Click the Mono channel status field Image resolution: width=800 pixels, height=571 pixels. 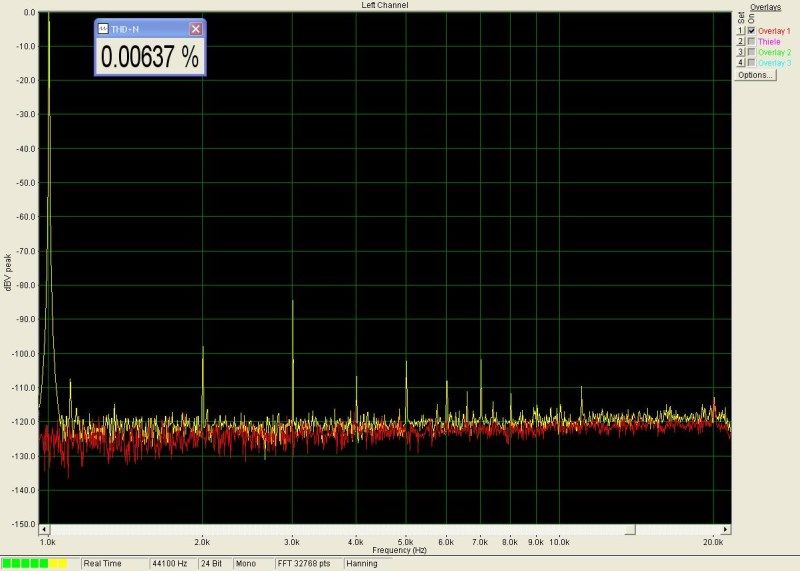click(x=252, y=563)
